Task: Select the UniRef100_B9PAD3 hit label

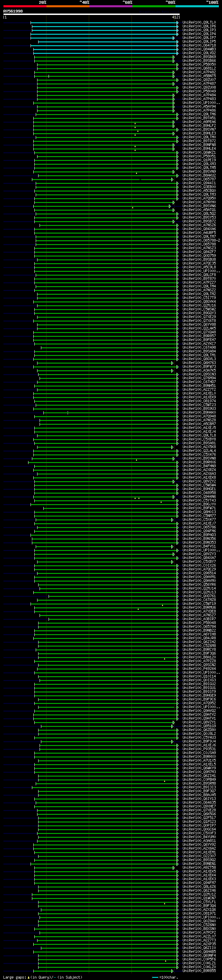Action: pyautogui.click(x=199, y=535)
